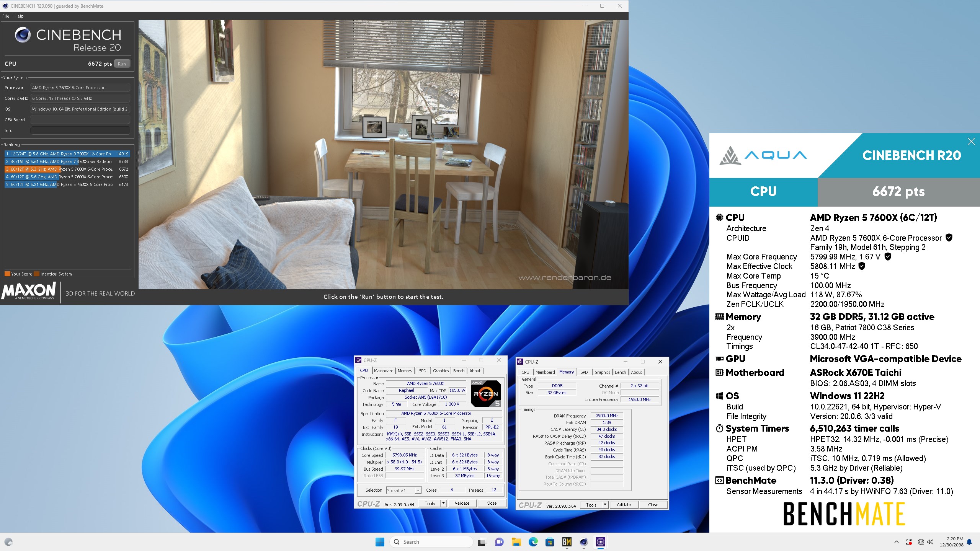Switch to CPU tab in right CPU-Z window
980x551 pixels.
click(525, 372)
